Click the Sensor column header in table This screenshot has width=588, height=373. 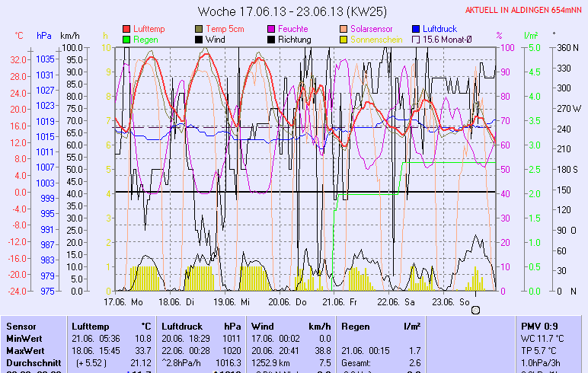coord(21,326)
